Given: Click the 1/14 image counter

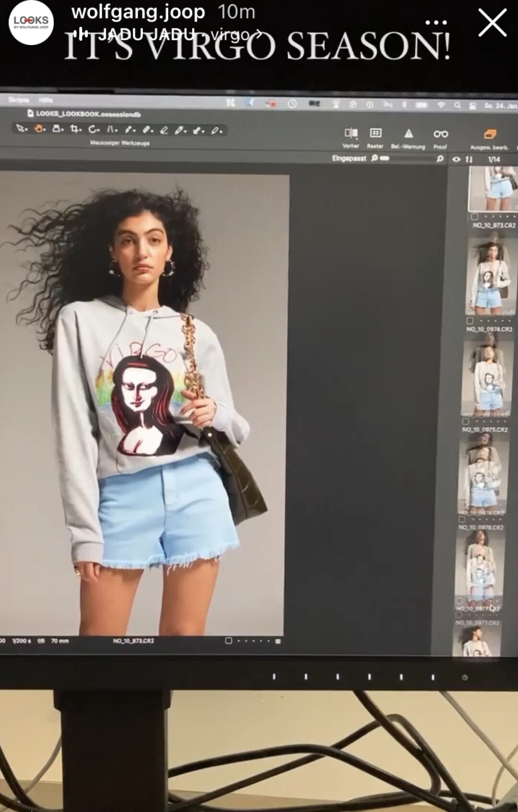Looking at the screenshot, I should (494, 159).
